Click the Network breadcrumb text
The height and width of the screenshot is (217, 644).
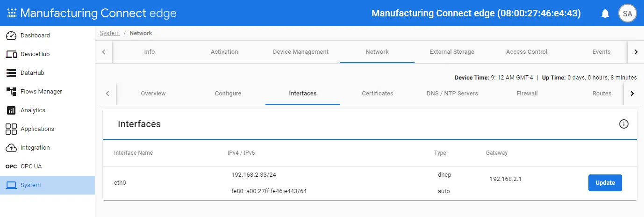141,33
